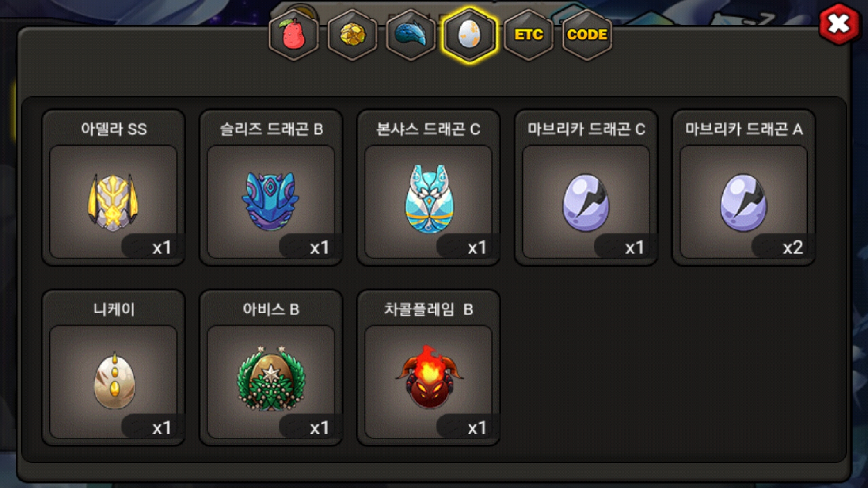Click the 아델라 SS title label

pyautogui.click(x=113, y=129)
